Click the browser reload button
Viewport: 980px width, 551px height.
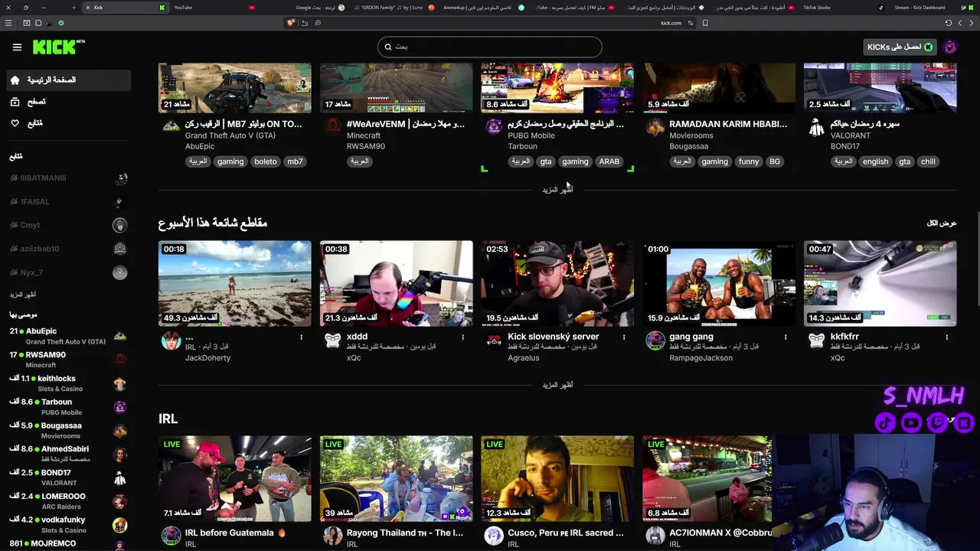949,23
